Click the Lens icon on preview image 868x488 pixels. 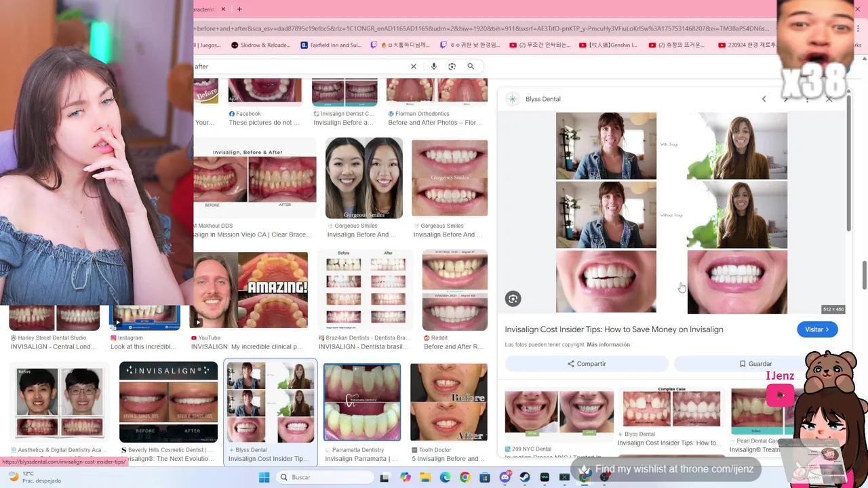tap(513, 299)
